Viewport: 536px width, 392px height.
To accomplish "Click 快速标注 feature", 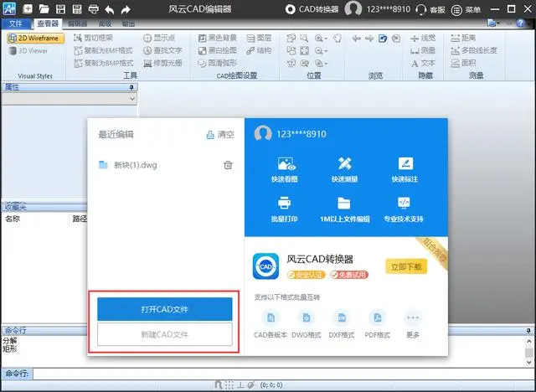I will click(405, 170).
